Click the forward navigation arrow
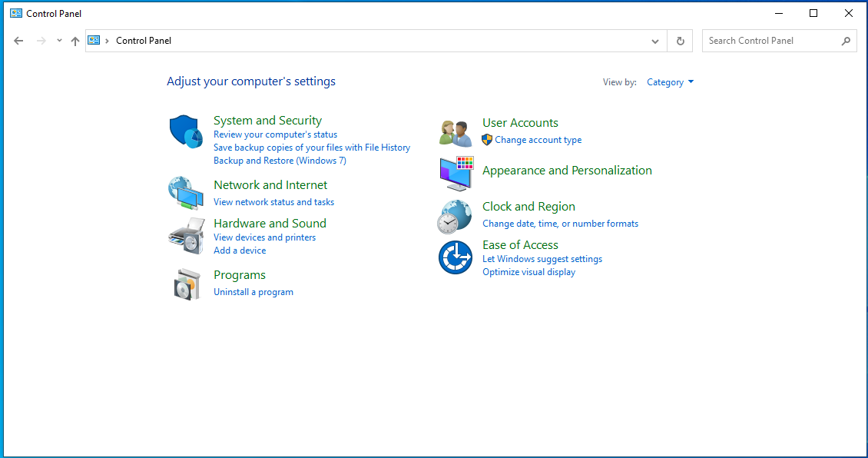 click(x=41, y=41)
